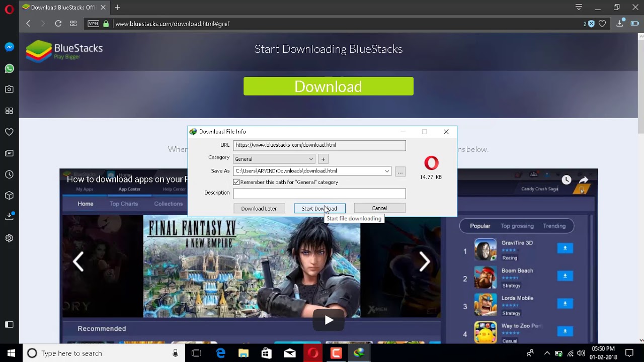
Task: Reload the BlueStacks page
Action: [x=58, y=24]
